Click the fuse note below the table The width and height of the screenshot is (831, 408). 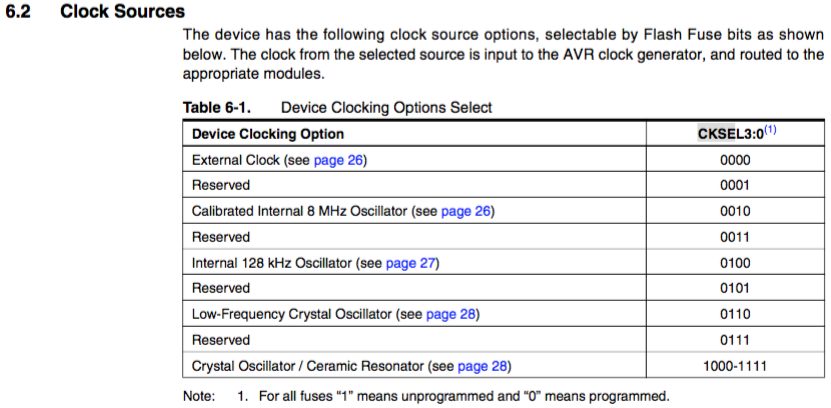pos(426,396)
